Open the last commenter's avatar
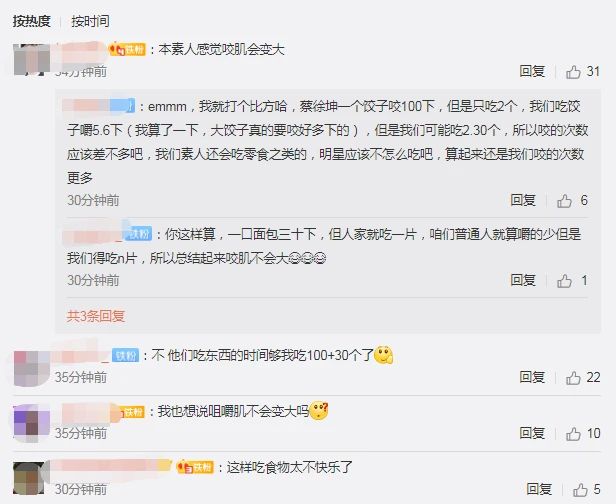The image size is (616, 504). (x=29, y=478)
